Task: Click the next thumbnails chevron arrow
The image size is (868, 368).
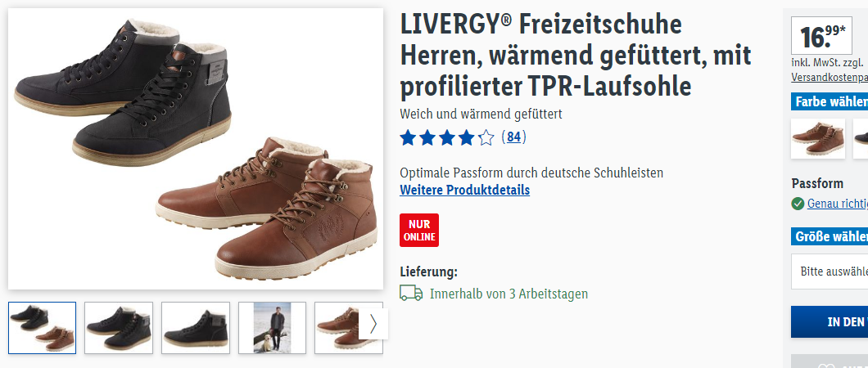Action: (x=373, y=324)
